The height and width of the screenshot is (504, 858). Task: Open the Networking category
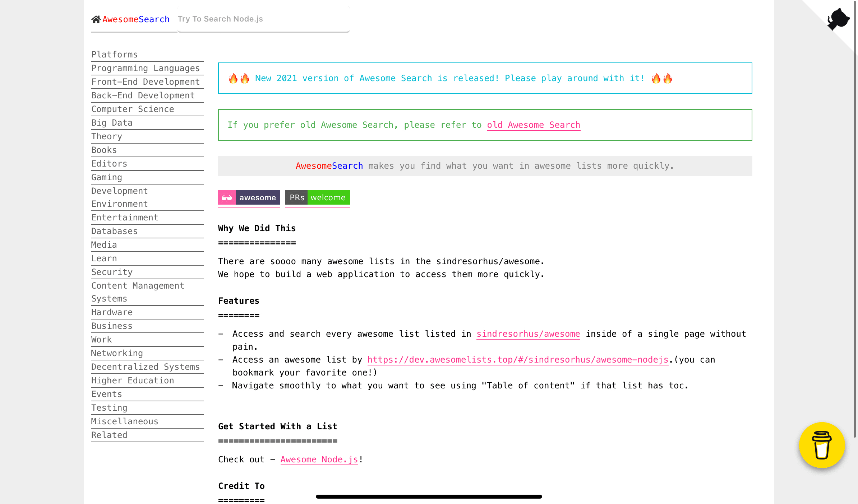coord(147,353)
